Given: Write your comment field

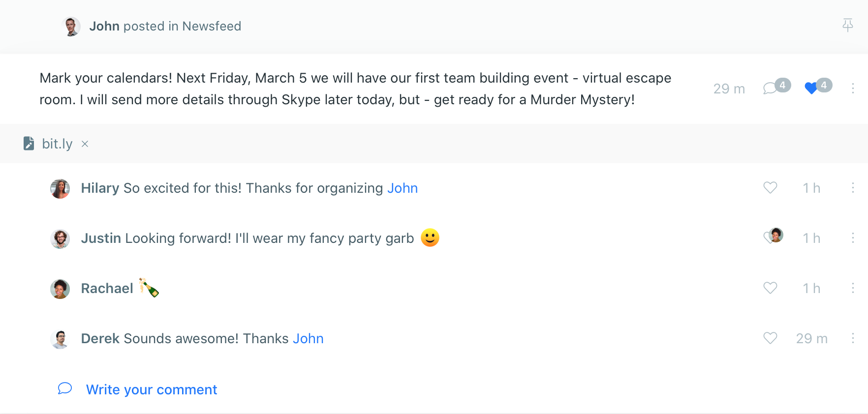Looking at the screenshot, I should click(152, 389).
